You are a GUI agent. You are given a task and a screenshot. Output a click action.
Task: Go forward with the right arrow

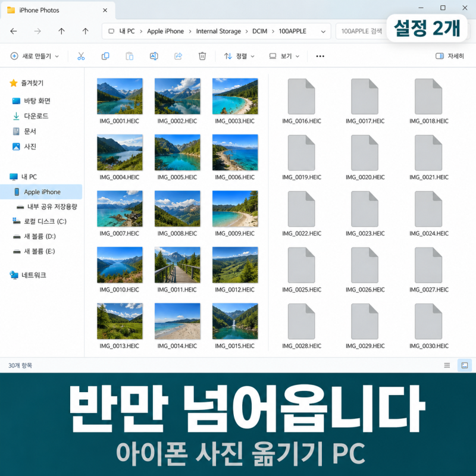(37, 32)
